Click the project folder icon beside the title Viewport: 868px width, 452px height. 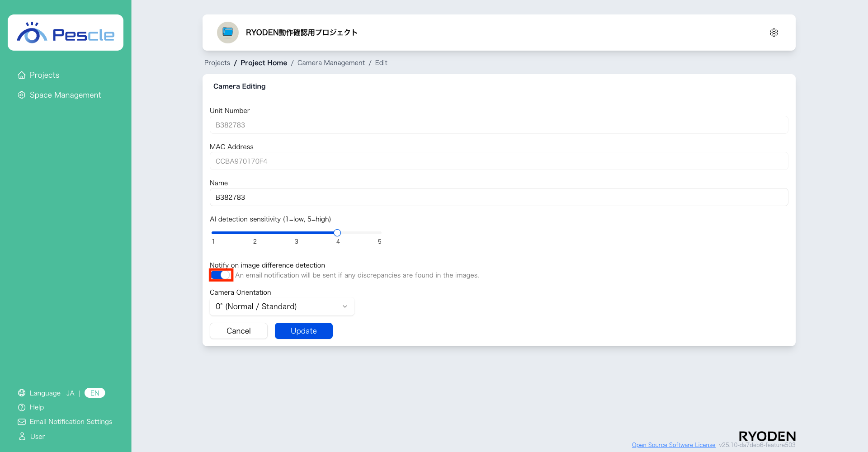coord(227,32)
